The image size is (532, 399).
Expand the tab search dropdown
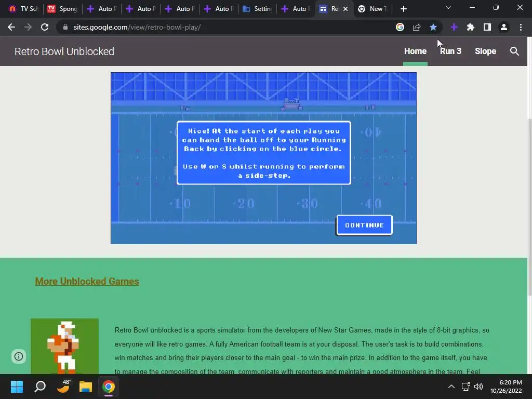click(448, 7)
